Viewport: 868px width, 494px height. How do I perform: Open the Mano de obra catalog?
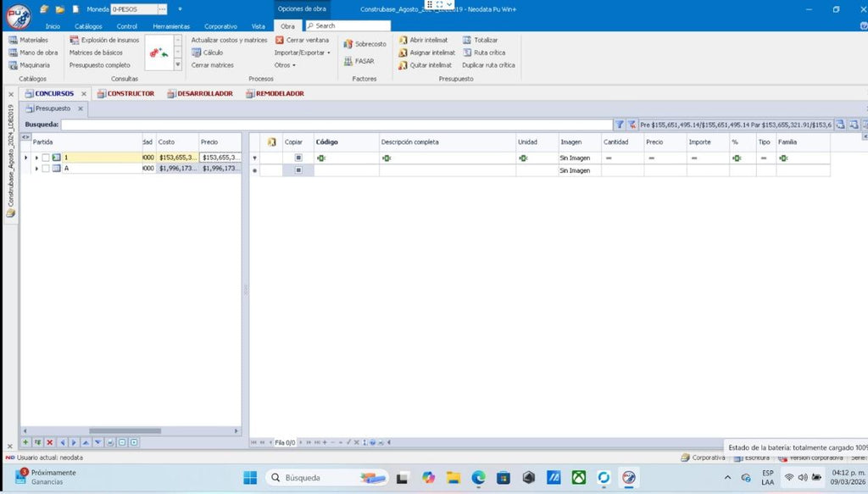click(x=33, y=53)
